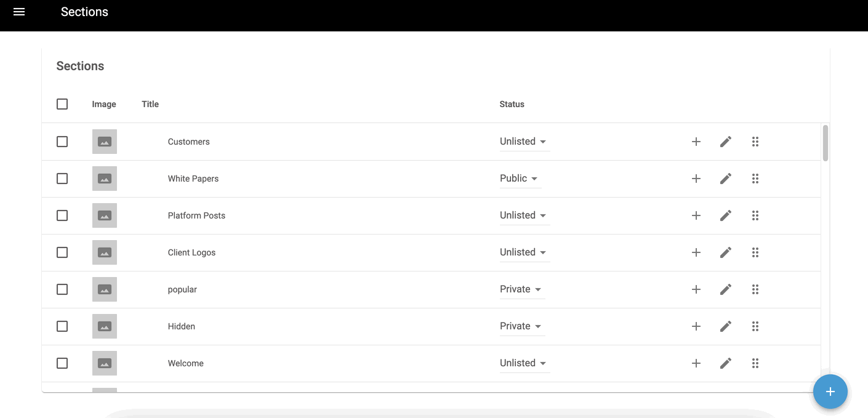This screenshot has height=418, width=868.
Task: Open status dropdown for Customers
Action: tap(523, 142)
